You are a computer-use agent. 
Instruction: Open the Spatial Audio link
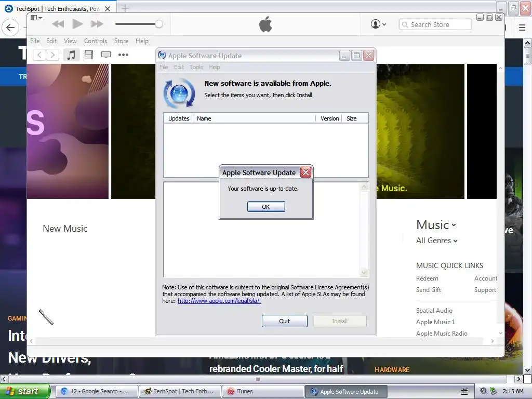coord(434,311)
